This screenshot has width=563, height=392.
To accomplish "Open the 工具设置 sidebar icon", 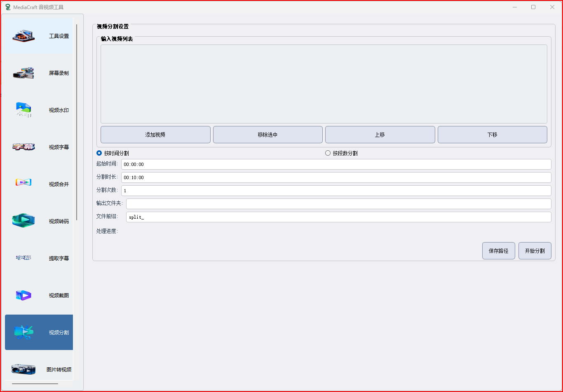I will point(23,36).
